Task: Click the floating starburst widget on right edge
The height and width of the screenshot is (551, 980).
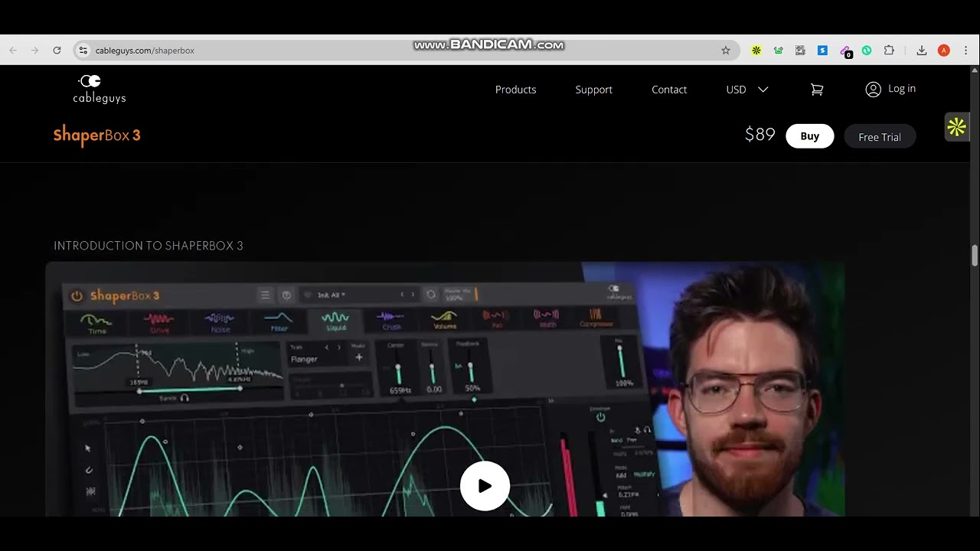Action: pos(956,127)
